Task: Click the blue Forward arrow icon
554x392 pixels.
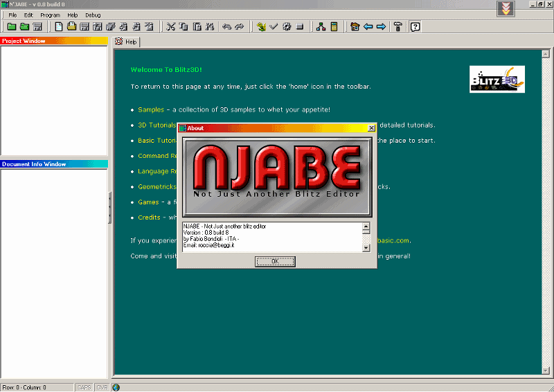Action: [x=380, y=27]
